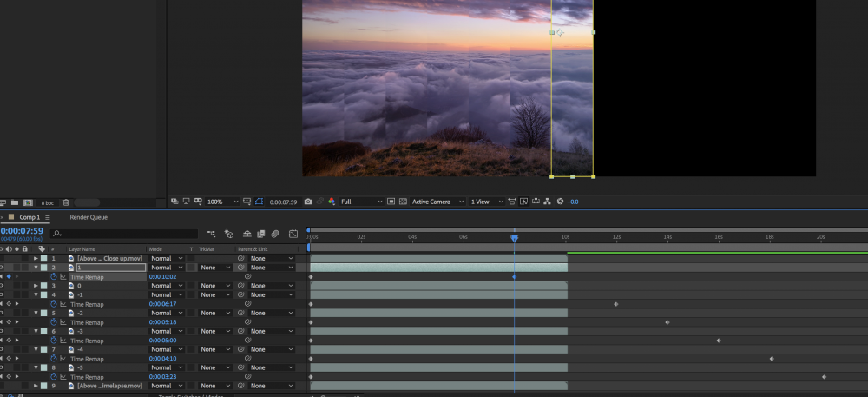
Task: Click the Take Snapshot camera icon
Action: coord(308,202)
